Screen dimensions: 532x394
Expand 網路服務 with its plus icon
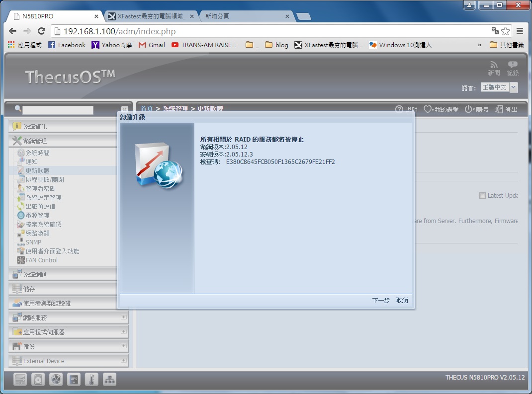coord(123,317)
